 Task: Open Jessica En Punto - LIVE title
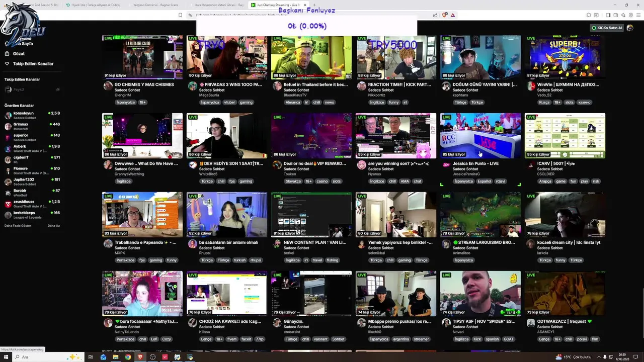pos(475,163)
